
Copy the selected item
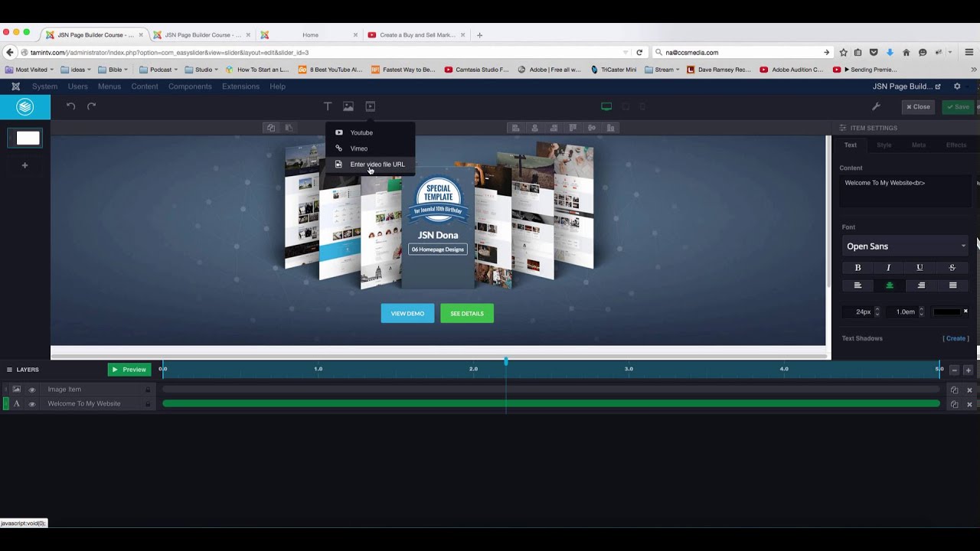coord(270,128)
